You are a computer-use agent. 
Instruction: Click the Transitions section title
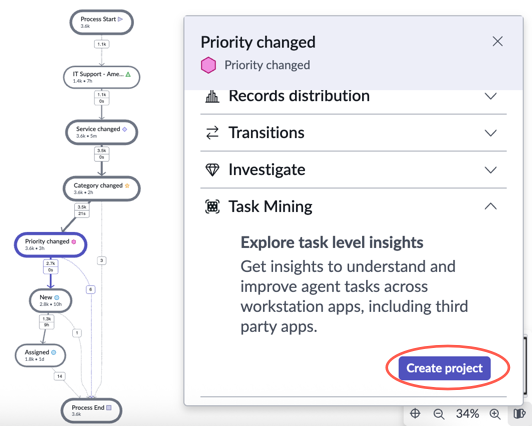(266, 133)
